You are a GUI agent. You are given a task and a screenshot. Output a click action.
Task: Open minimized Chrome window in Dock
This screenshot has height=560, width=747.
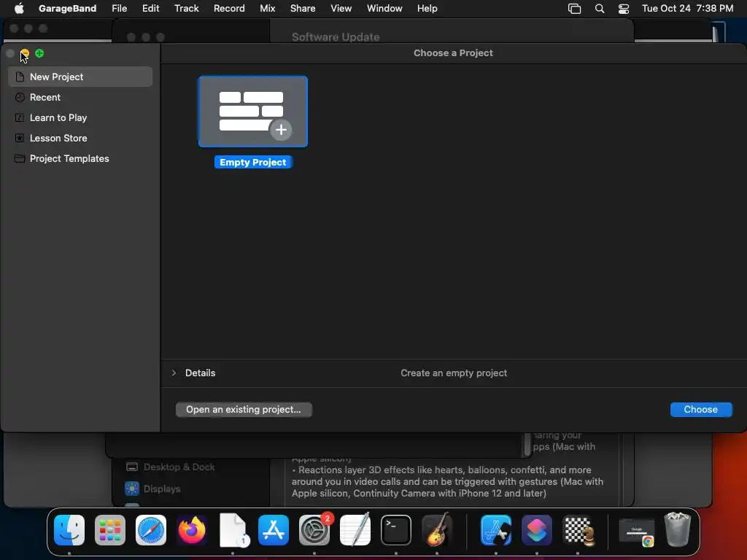pyautogui.click(x=637, y=532)
